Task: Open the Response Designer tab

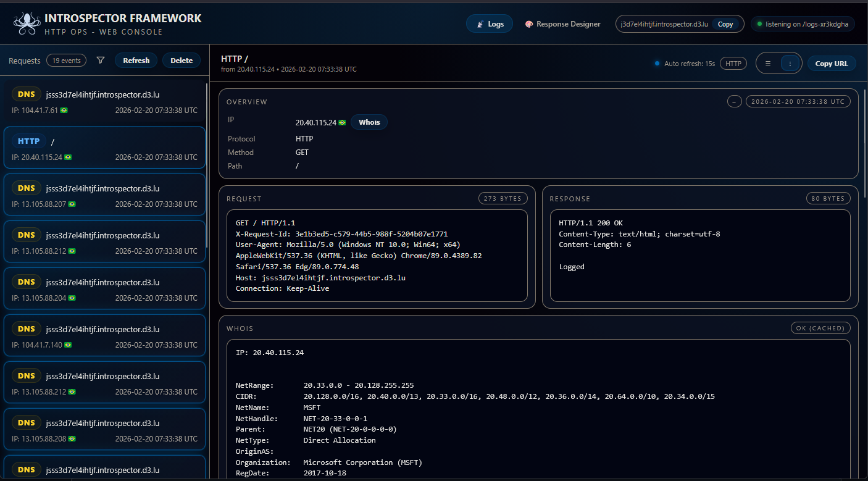Action: [562, 24]
